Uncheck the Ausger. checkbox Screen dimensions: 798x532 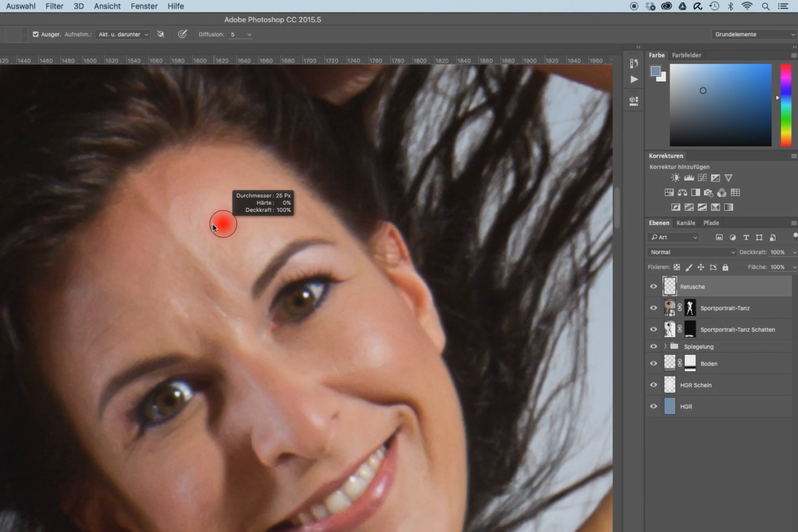36,34
